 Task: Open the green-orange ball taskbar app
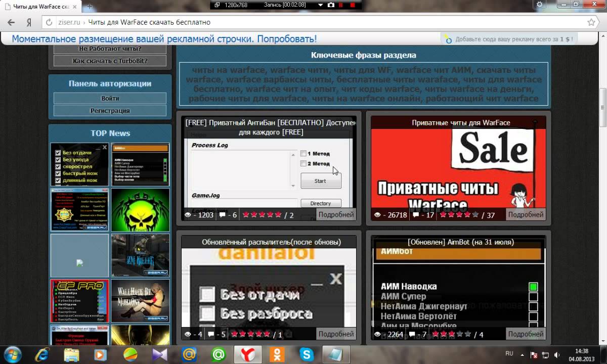coord(131,354)
